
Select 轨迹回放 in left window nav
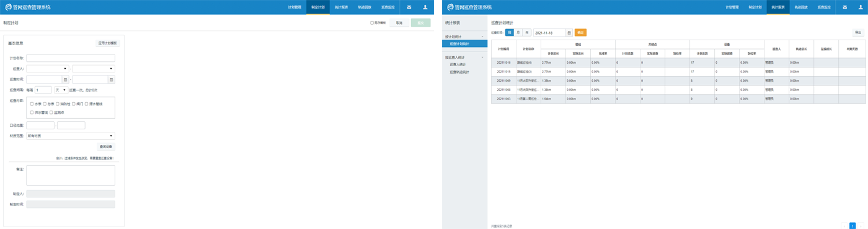tap(365, 7)
